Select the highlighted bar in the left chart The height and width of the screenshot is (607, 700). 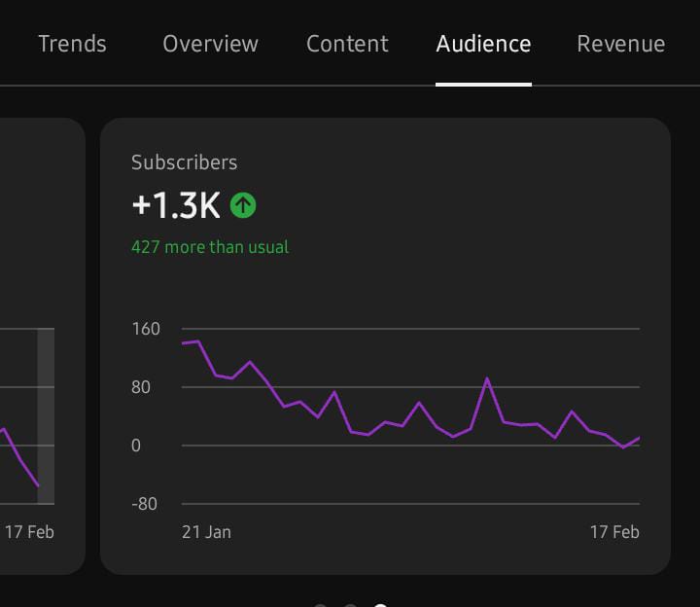46,416
